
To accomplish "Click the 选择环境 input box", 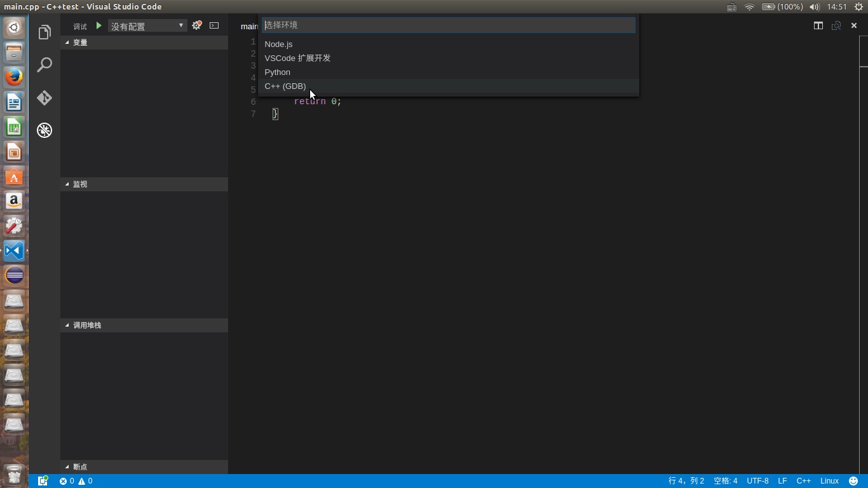I will [449, 25].
